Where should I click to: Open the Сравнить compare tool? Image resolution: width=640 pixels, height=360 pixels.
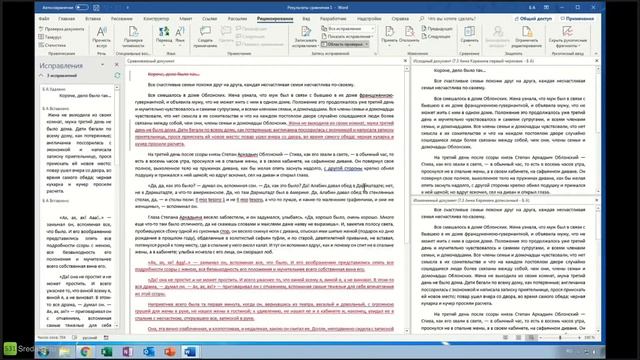469,35
